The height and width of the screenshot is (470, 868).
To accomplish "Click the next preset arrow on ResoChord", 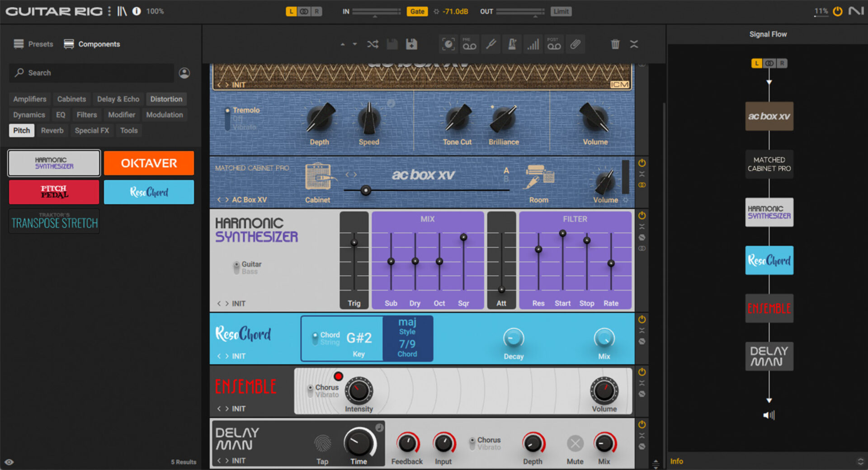I will 226,356.
